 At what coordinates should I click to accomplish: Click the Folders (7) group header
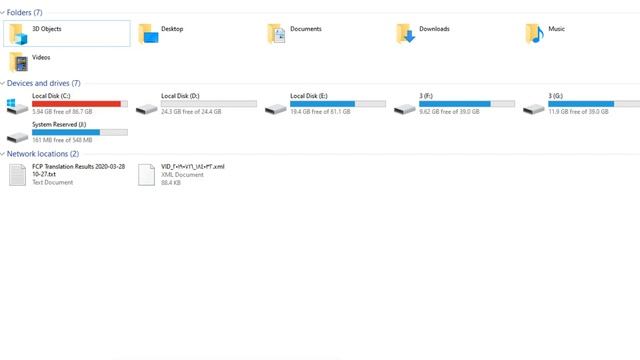click(x=24, y=13)
